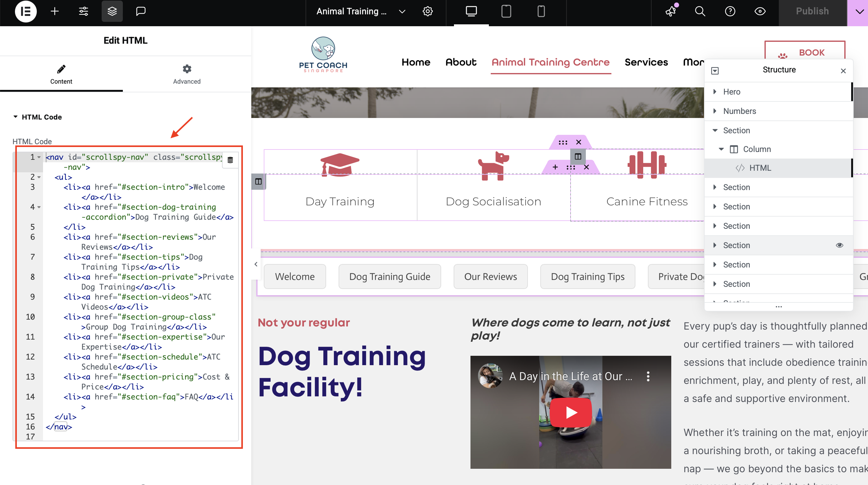
Task: Close the Structure panel
Action: pos(843,71)
